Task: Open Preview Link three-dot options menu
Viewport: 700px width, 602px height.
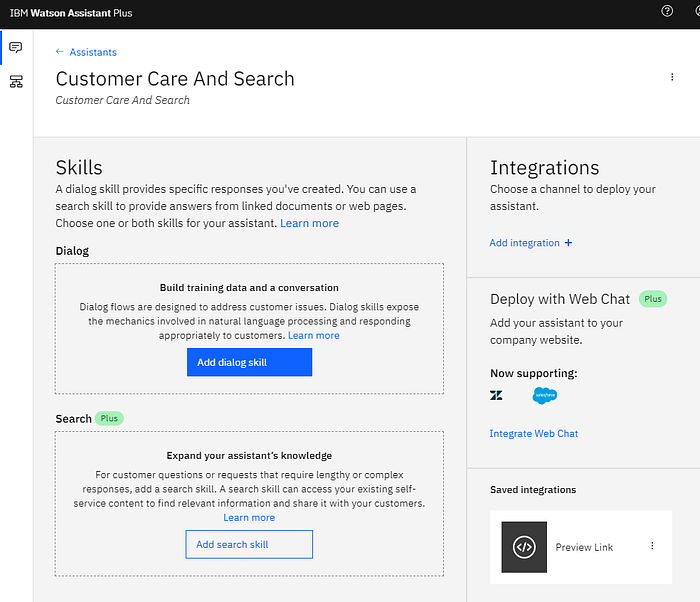Action: coord(652,546)
